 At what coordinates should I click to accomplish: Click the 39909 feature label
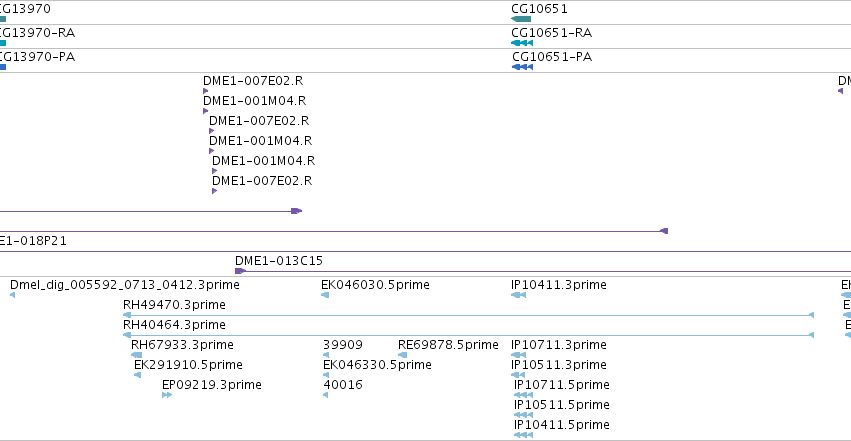[x=343, y=344]
